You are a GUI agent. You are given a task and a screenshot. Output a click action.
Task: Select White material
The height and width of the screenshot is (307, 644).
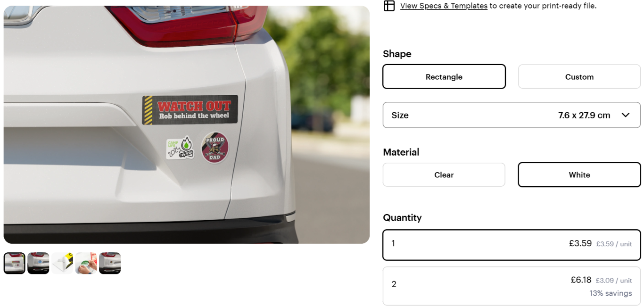tap(579, 174)
